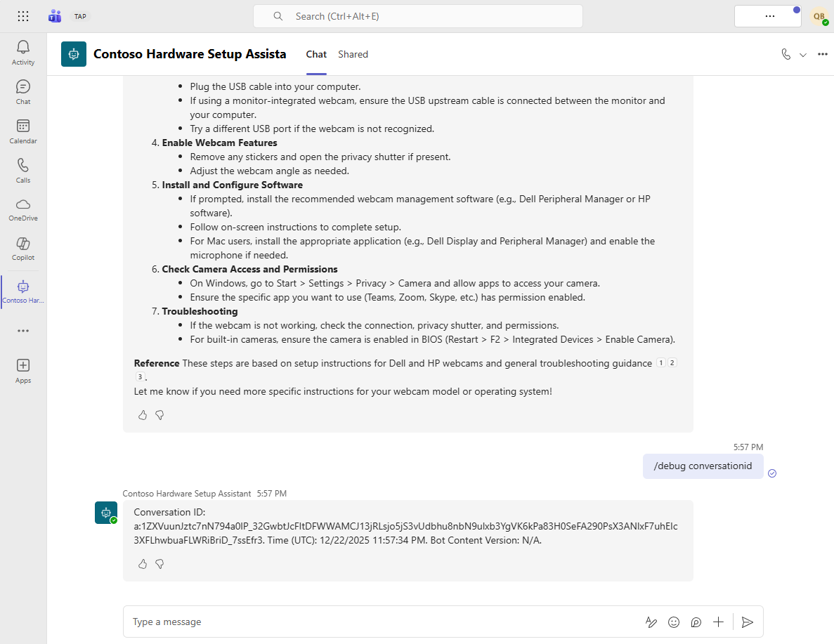Open settings and more menu
The image size is (834, 644).
point(769,16)
